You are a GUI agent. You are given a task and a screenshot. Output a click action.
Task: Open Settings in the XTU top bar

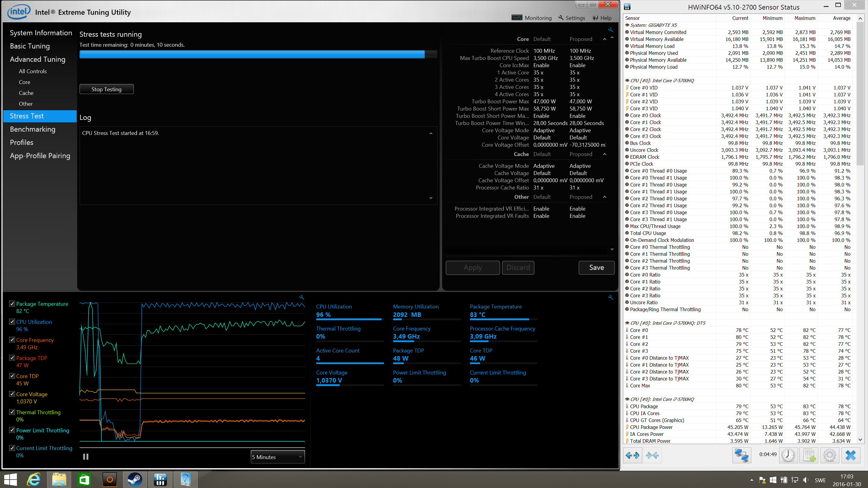click(x=572, y=18)
